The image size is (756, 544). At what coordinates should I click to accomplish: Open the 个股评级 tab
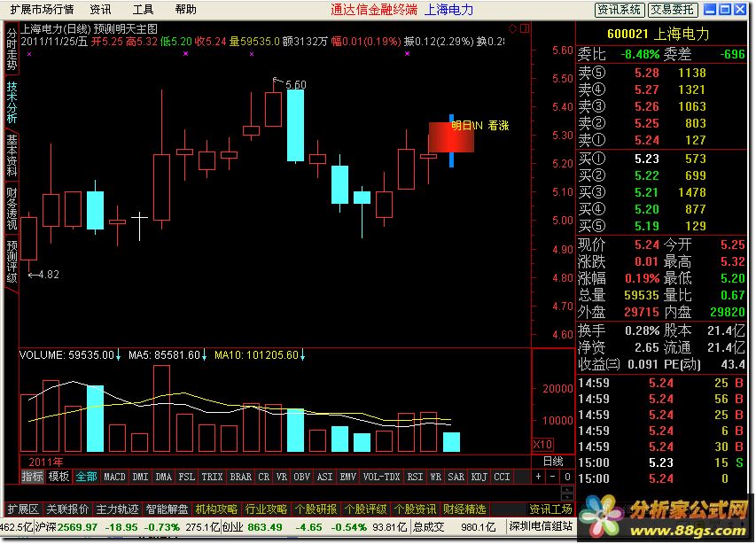[365, 509]
